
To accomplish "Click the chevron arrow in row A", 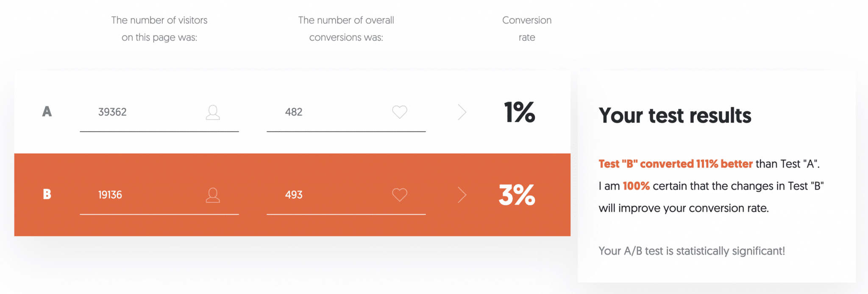I will click(462, 112).
